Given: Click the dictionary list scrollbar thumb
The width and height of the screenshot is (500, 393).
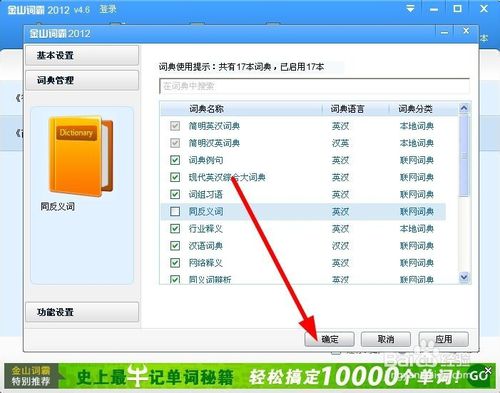Looking at the screenshot, I should [x=464, y=155].
